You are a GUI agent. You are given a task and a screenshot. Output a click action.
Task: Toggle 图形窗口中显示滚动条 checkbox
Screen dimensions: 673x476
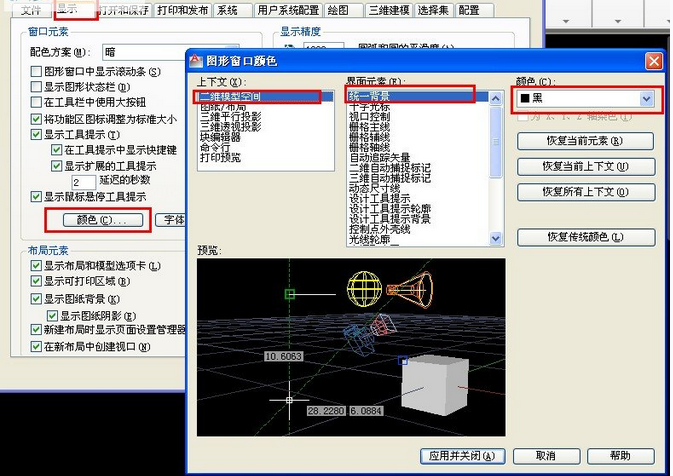pyautogui.click(x=37, y=71)
